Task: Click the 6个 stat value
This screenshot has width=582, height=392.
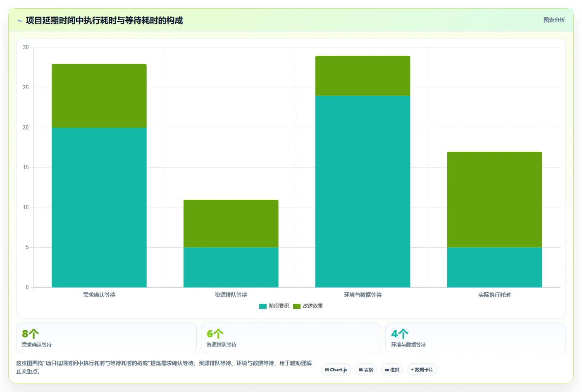Action: click(x=215, y=334)
